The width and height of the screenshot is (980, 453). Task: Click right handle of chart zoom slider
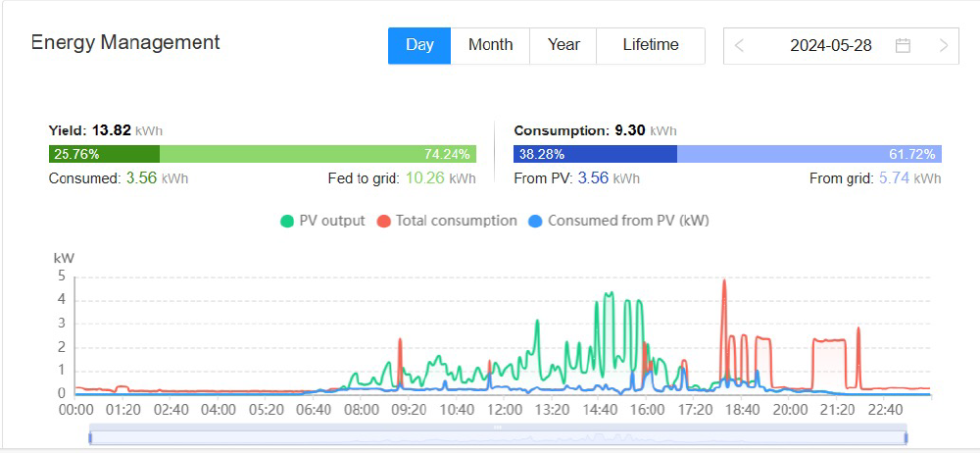point(906,436)
